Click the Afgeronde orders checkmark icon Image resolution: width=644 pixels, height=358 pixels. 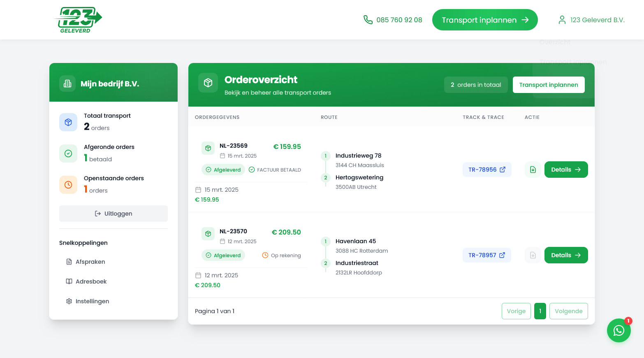[x=68, y=153]
